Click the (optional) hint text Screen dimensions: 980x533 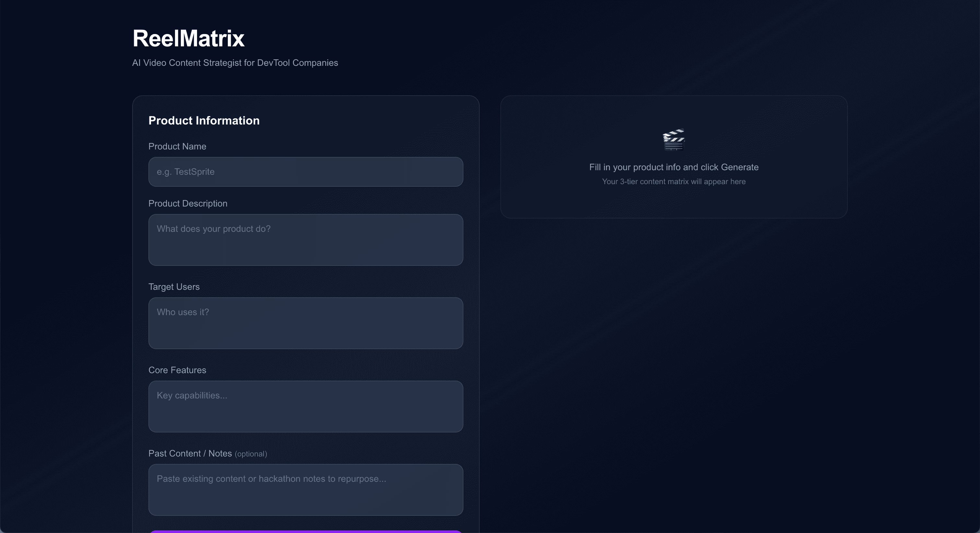(251, 454)
